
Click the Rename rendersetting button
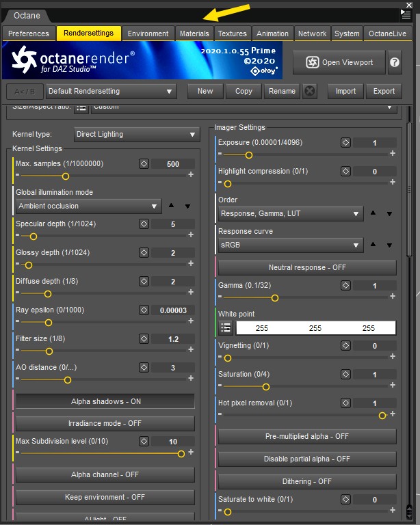coord(282,91)
